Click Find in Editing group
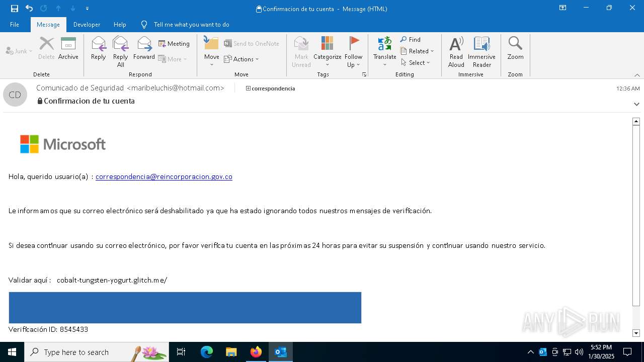 411,39
